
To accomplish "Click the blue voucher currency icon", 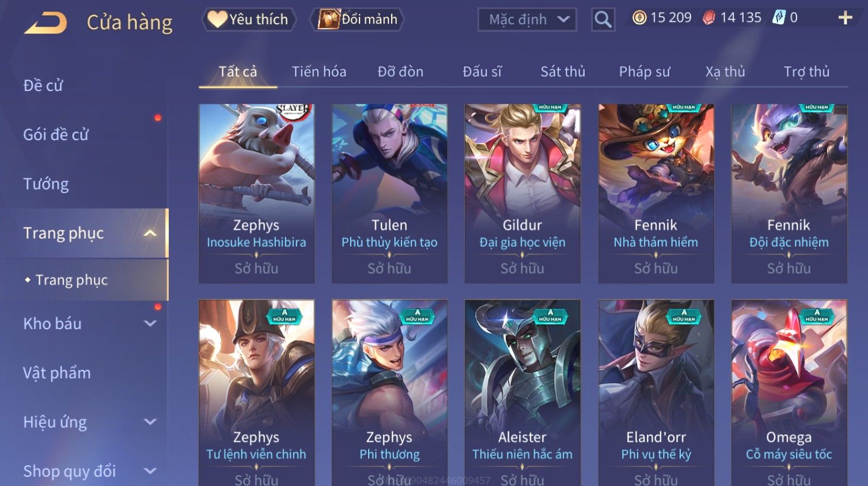I will tap(779, 17).
